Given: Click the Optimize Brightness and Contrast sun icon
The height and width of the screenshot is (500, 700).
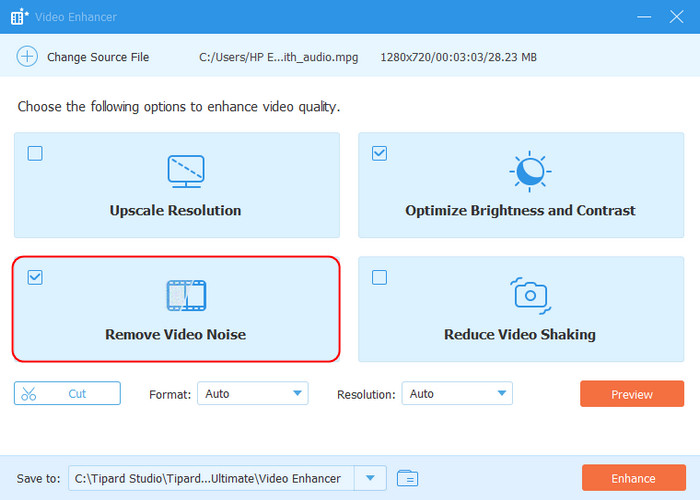Looking at the screenshot, I should (529, 172).
